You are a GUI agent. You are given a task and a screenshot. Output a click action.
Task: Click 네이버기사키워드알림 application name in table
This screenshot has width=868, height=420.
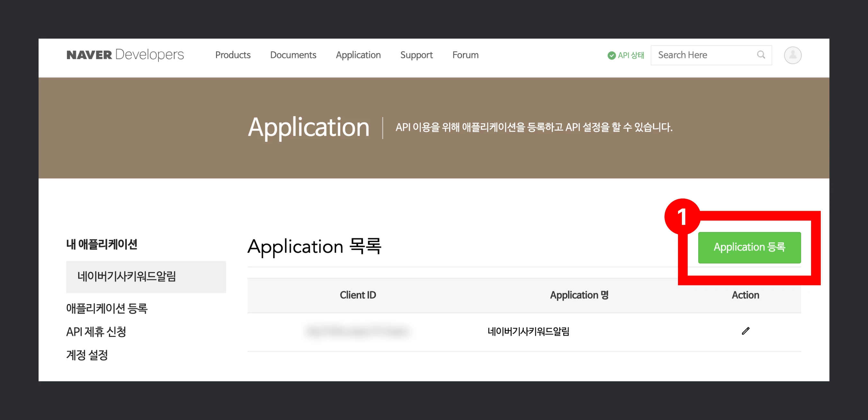pos(528,331)
